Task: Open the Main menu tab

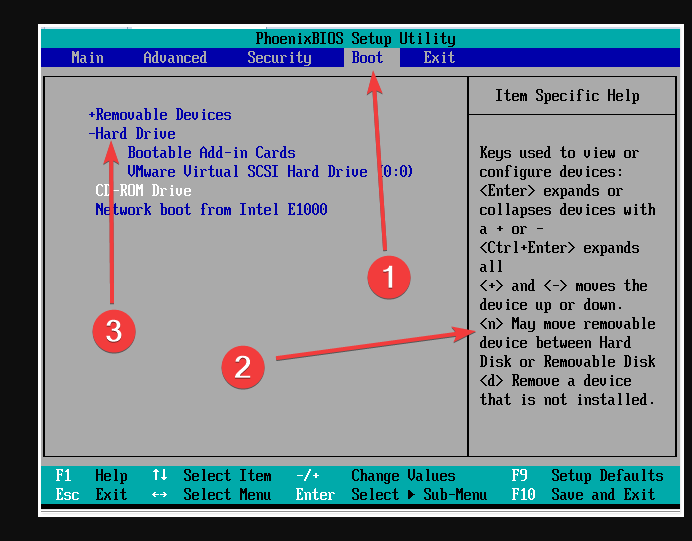Action: pos(87,58)
